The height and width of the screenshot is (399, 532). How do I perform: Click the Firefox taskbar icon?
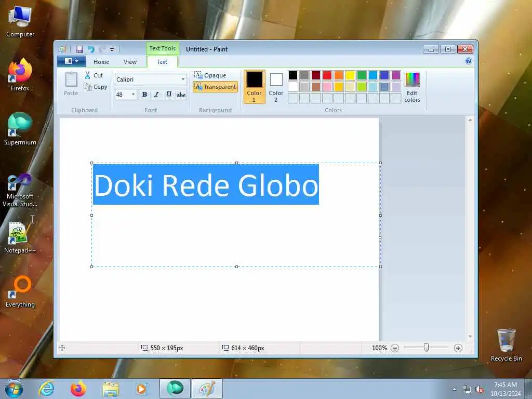[78, 389]
